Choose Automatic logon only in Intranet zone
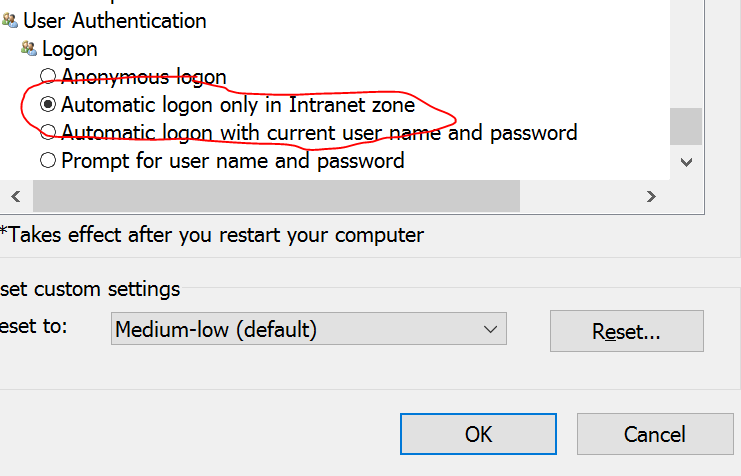The width and height of the screenshot is (741, 476). pyautogui.click(x=47, y=104)
